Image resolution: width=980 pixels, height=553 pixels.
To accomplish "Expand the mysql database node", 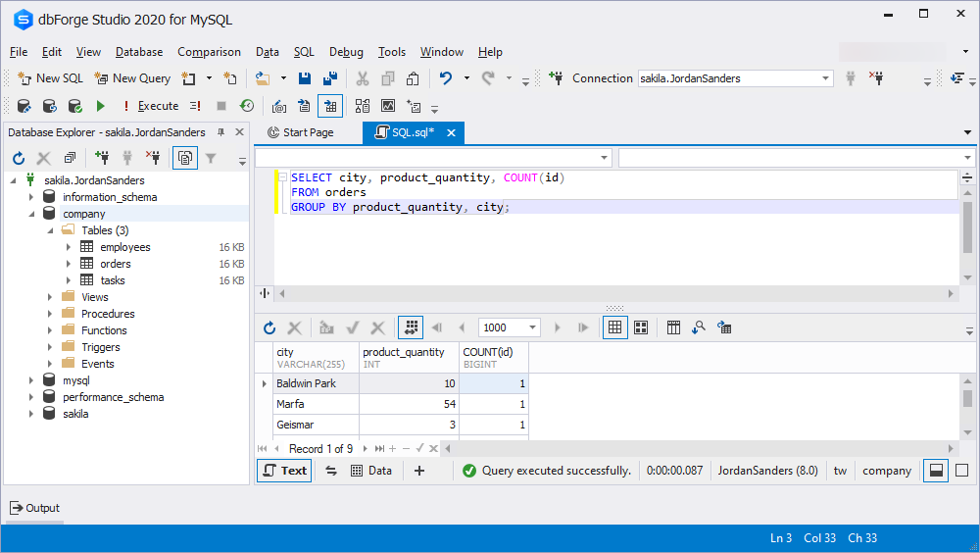I will click(x=31, y=380).
